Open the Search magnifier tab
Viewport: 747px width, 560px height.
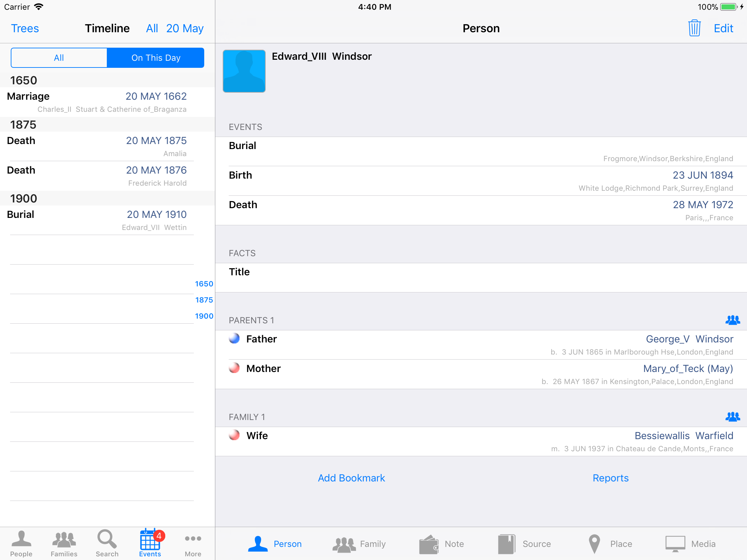point(107,540)
